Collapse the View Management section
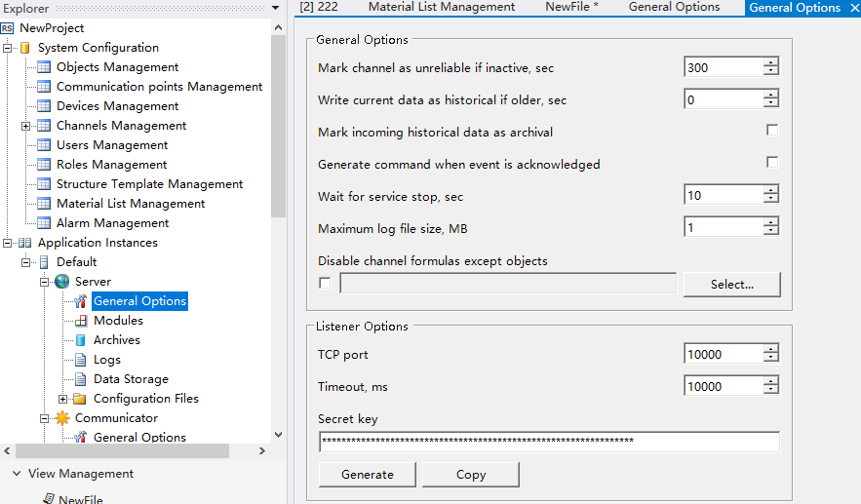The width and height of the screenshot is (861, 504). (16, 474)
